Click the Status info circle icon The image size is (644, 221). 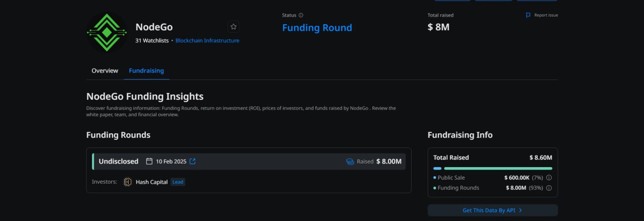click(301, 15)
